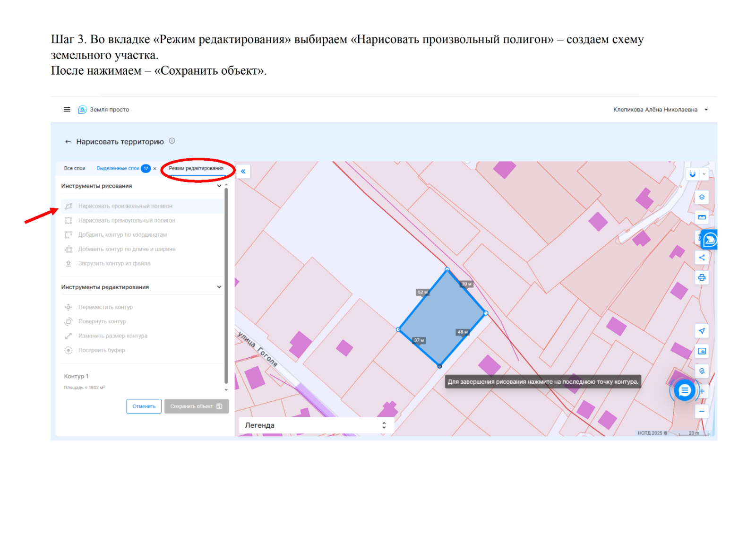Image resolution: width=756 pixels, height=535 pixels.
Task: Remove the Выделенные слои filter with X
Action: click(155, 169)
